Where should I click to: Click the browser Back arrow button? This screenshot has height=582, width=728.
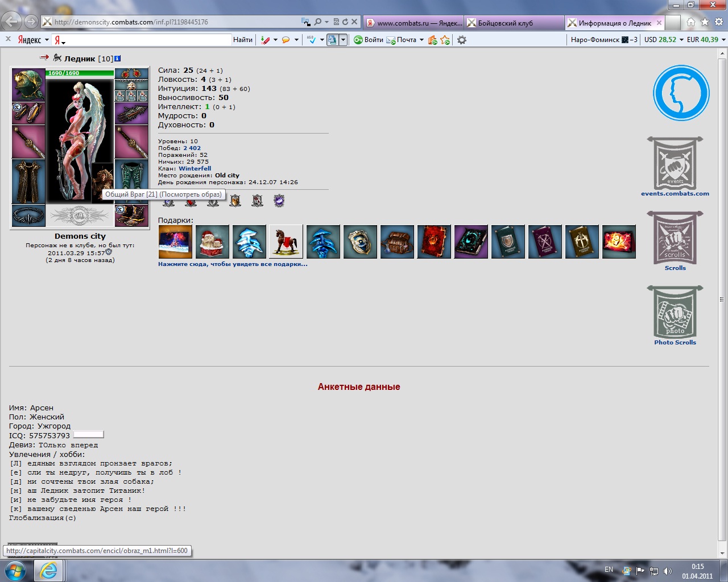click(x=11, y=22)
